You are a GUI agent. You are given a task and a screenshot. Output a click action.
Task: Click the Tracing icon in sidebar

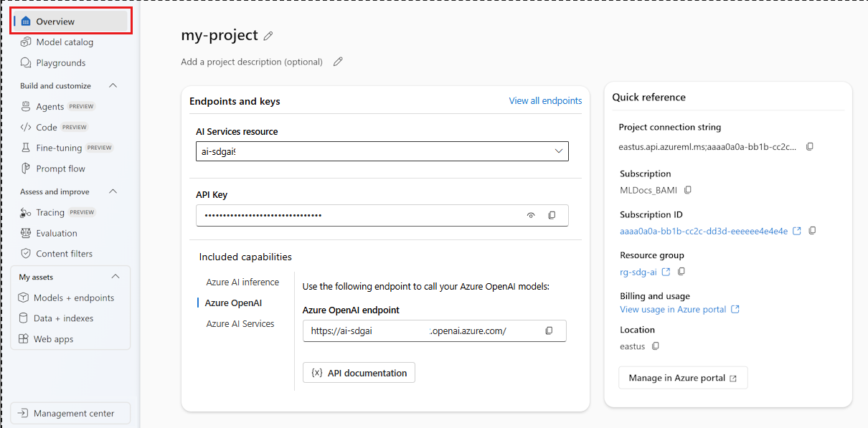pyautogui.click(x=26, y=212)
